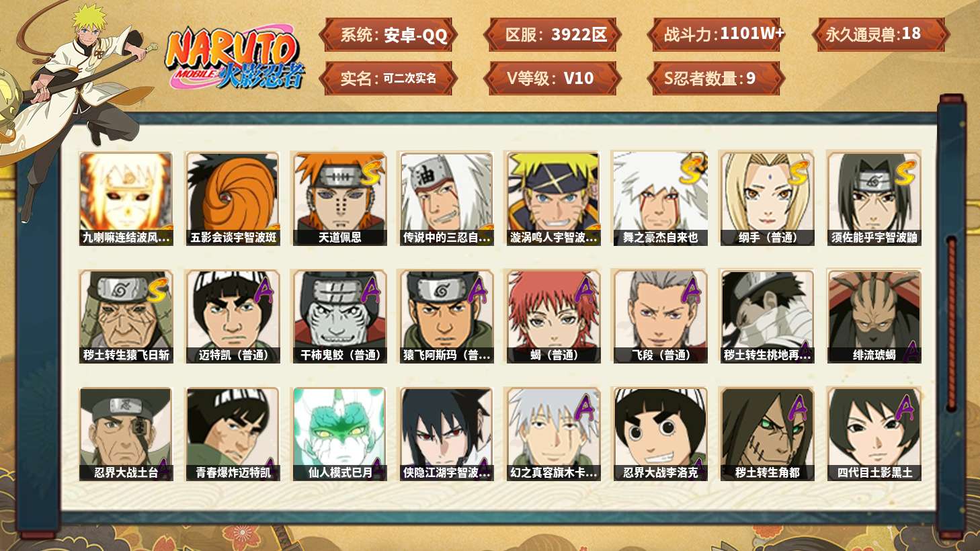Click the V等级 V10 label
This screenshot has height=551, width=980.
pyautogui.click(x=550, y=78)
